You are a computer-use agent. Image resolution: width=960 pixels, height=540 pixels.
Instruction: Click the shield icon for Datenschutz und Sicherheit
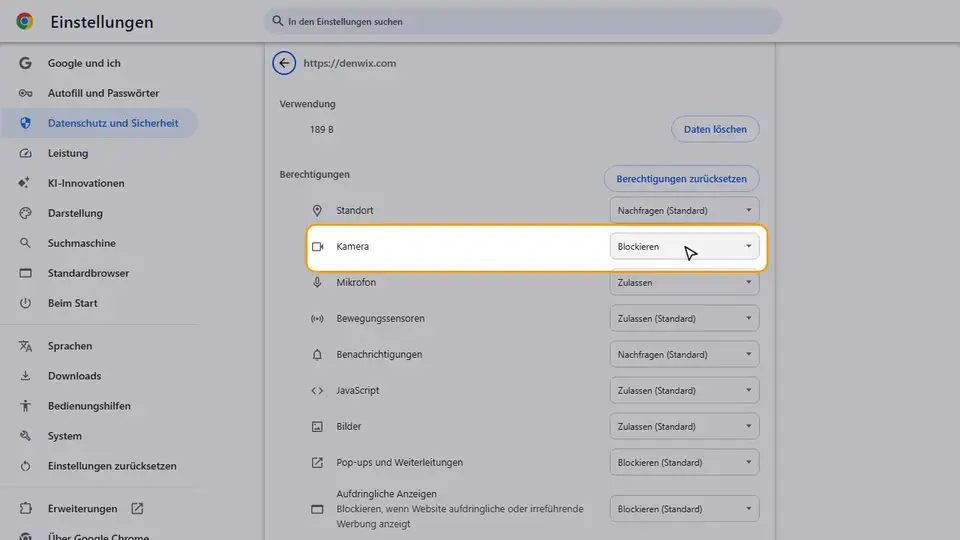tap(25, 123)
